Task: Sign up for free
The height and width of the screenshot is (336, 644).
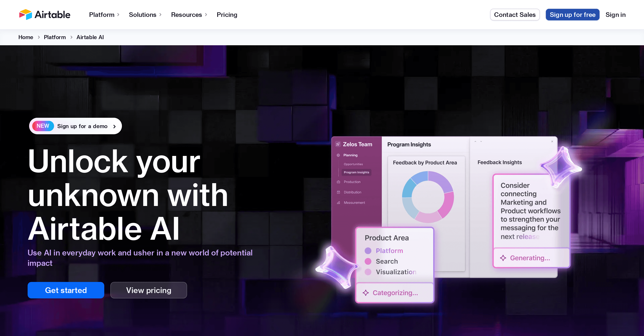Action: (573, 15)
